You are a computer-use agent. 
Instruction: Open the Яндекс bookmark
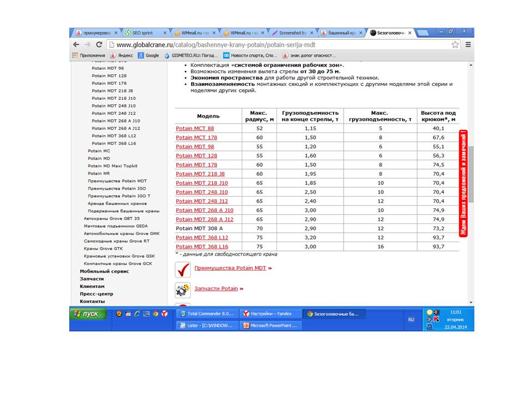[121, 55]
